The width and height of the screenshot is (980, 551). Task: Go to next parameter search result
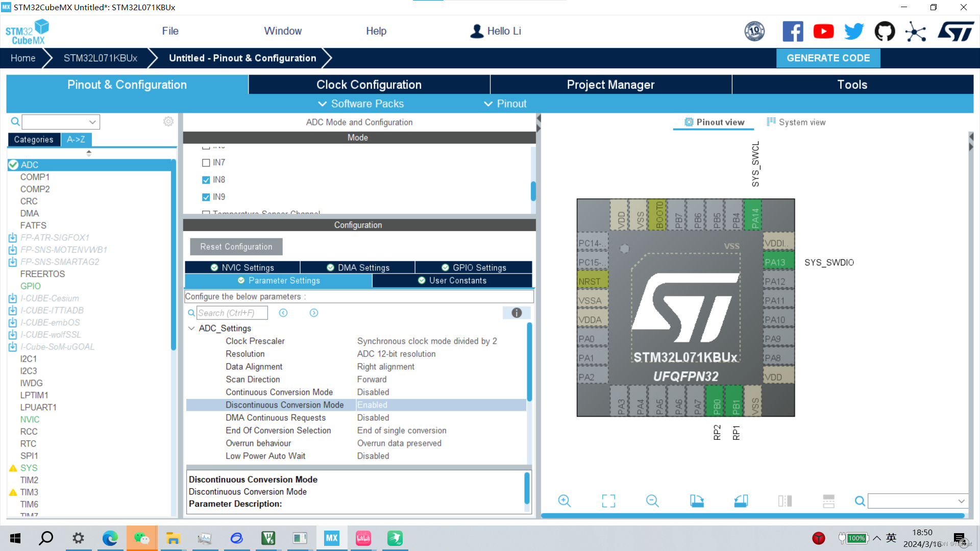(x=314, y=313)
